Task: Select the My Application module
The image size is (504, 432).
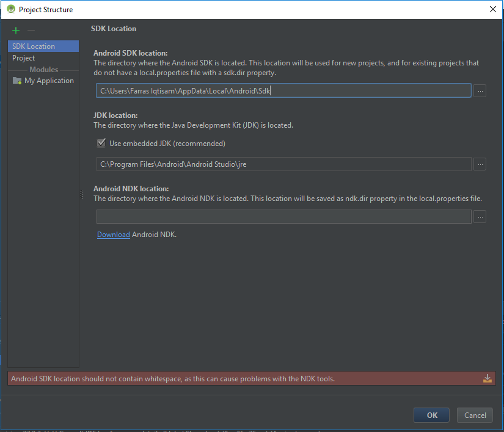Action: 43,81
